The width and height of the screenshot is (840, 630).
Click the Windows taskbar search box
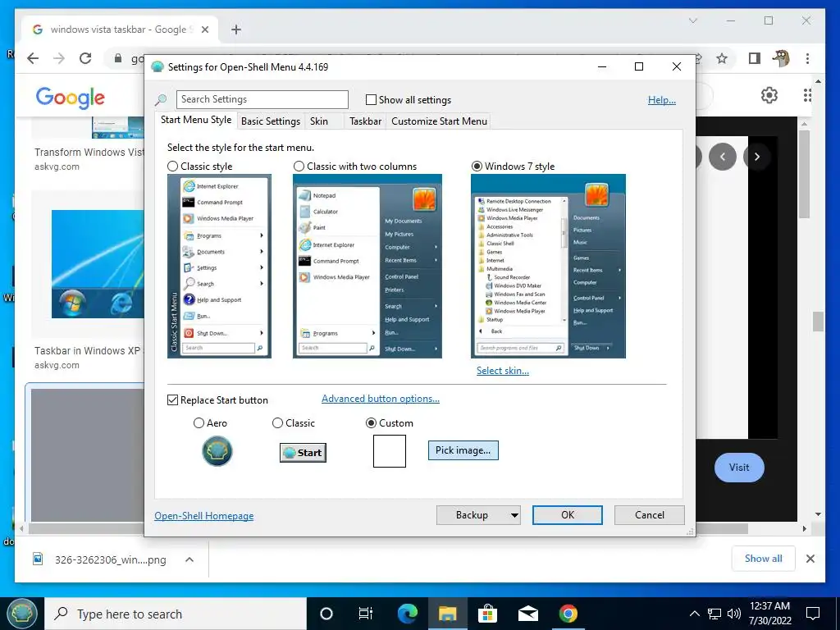click(x=176, y=614)
